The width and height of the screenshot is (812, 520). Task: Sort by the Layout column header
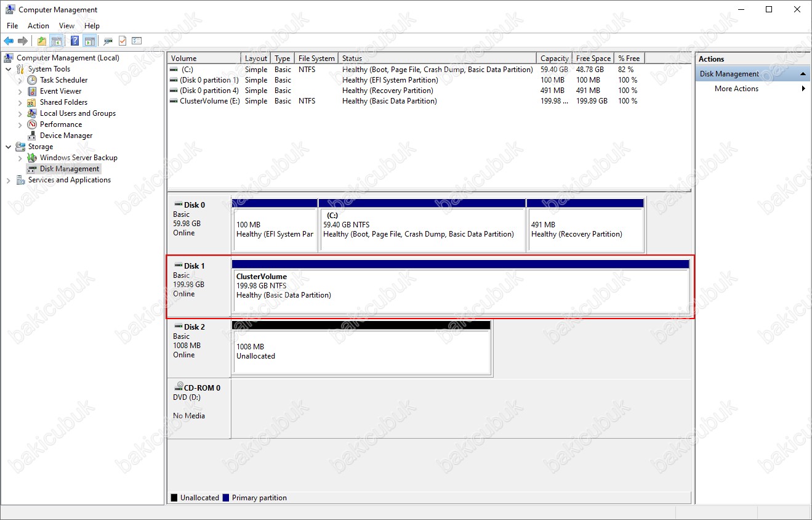coord(256,59)
